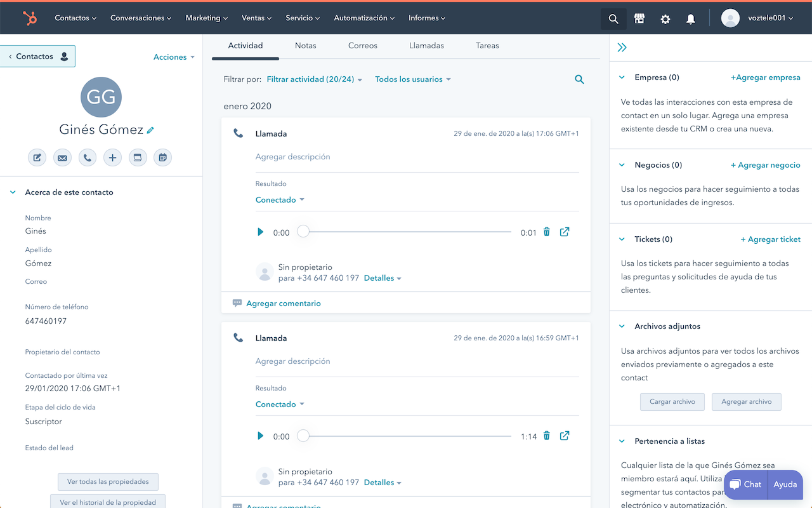812x508 pixels.
Task: Delete the 17:06 call recording via trash icon
Action: click(x=547, y=232)
